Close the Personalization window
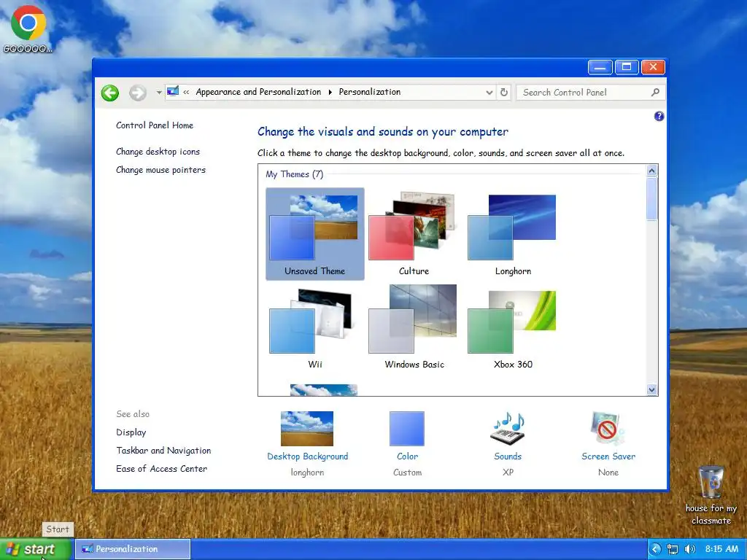 coord(653,67)
